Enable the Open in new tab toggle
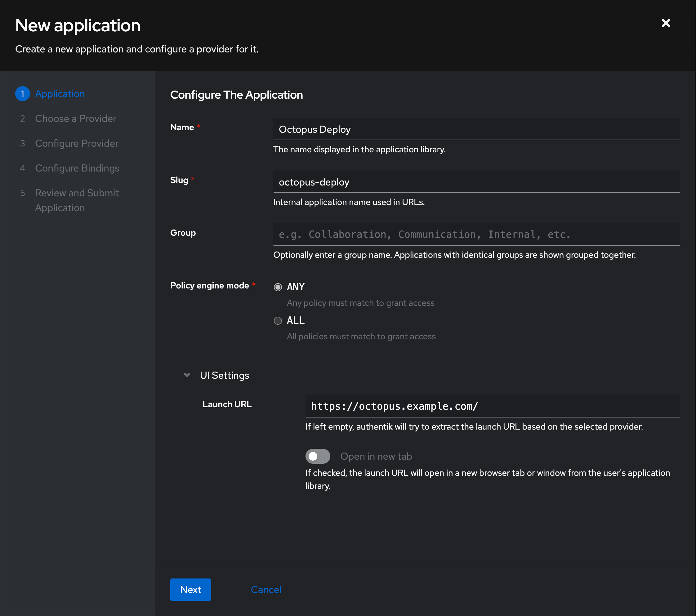 [x=318, y=456]
